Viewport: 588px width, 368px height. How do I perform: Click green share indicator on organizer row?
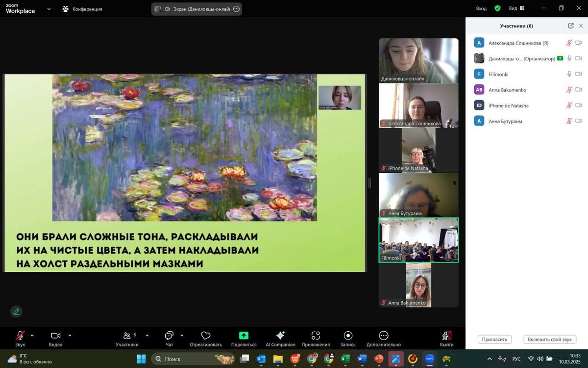click(x=560, y=58)
